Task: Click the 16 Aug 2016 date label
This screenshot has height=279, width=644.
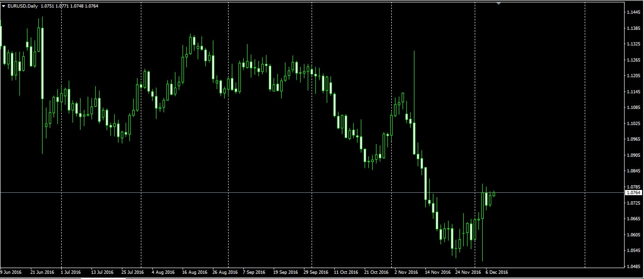Action: 195,272
